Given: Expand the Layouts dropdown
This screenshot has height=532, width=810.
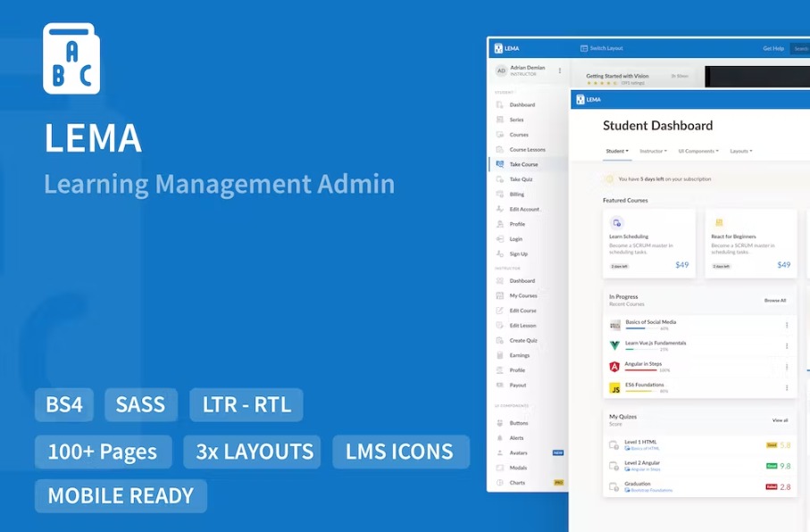Looking at the screenshot, I should pos(740,152).
